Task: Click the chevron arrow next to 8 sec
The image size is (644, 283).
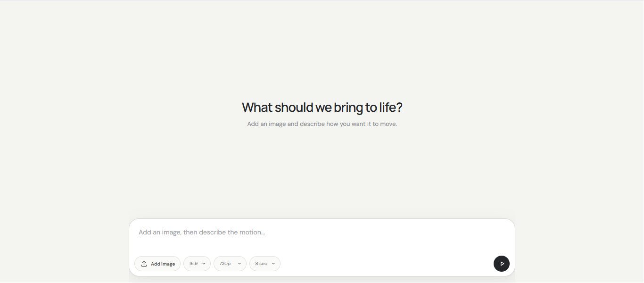Action: coord(273,264)
